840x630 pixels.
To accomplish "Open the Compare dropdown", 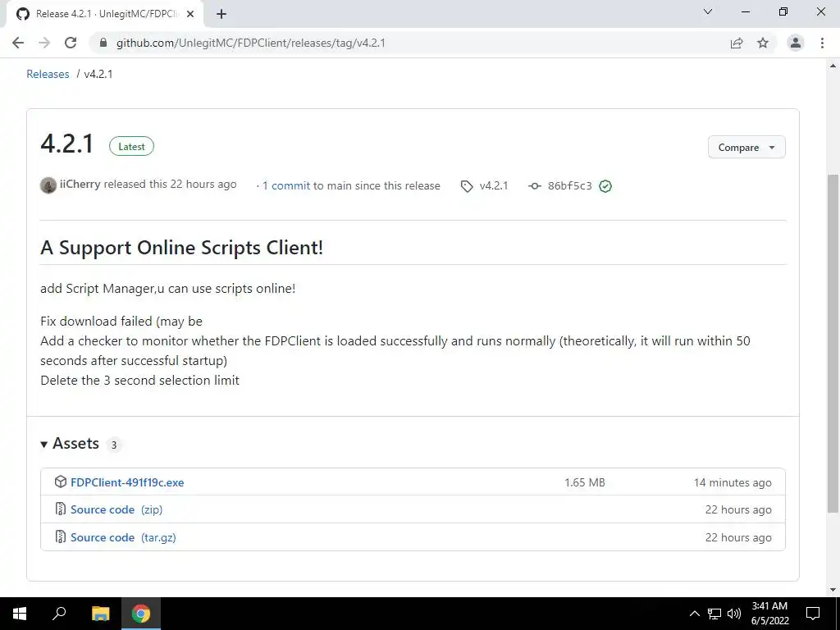I will 746,148.
